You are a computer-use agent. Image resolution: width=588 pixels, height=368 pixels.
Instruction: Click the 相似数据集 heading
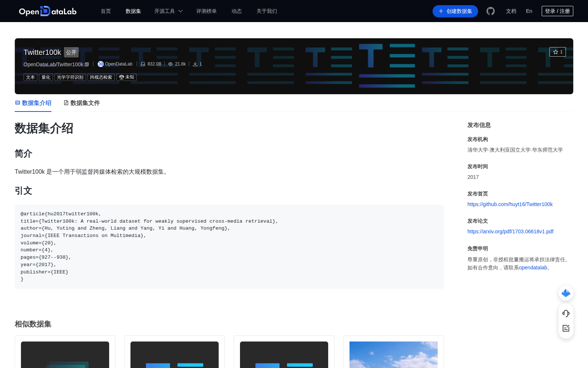33,324
